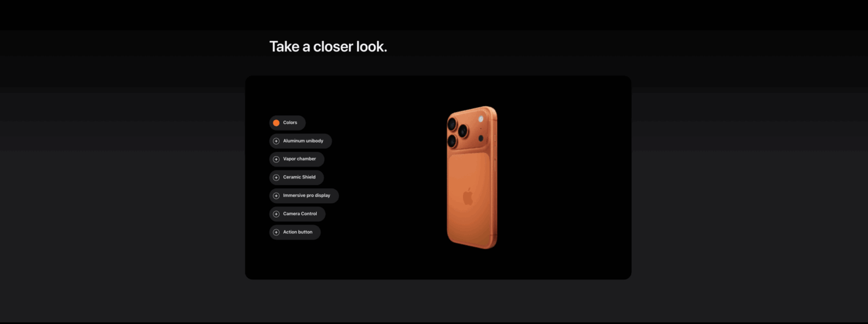Open the Immersive pro display label

(x=307, y=196)
